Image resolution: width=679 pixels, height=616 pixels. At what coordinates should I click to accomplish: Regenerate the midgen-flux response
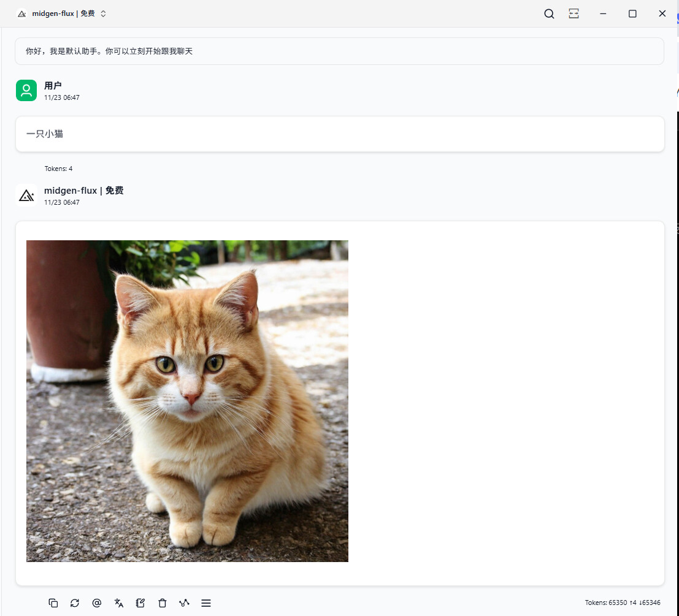[75, 603]
